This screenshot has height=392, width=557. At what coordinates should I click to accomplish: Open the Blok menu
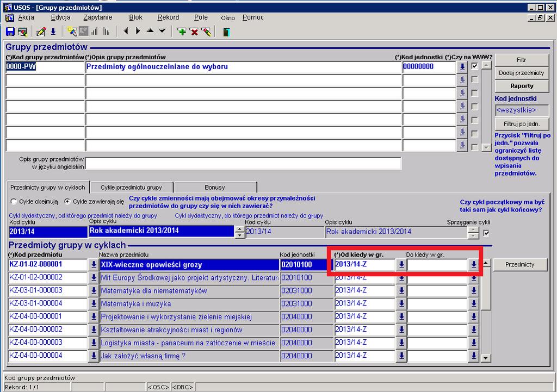135,17
